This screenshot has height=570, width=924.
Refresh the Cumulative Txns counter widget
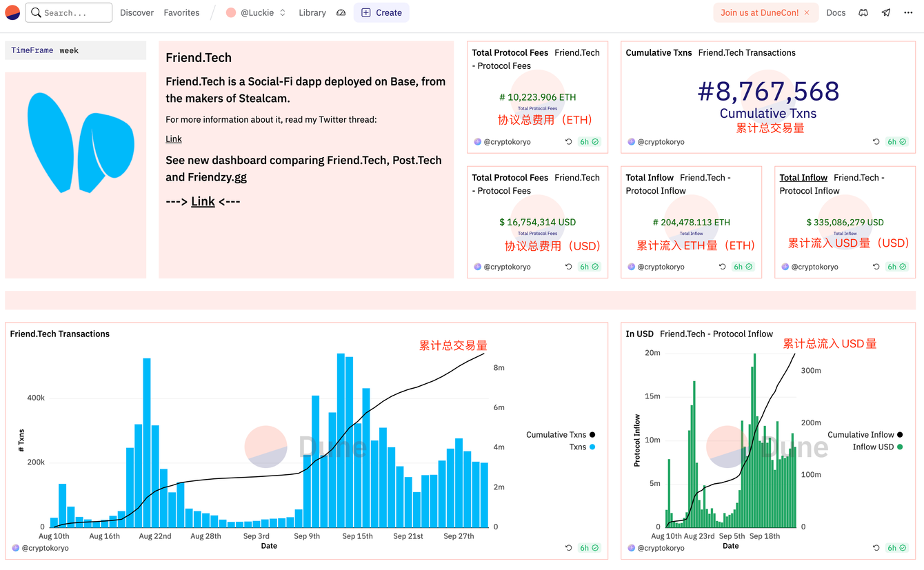(x=876, y=142)
